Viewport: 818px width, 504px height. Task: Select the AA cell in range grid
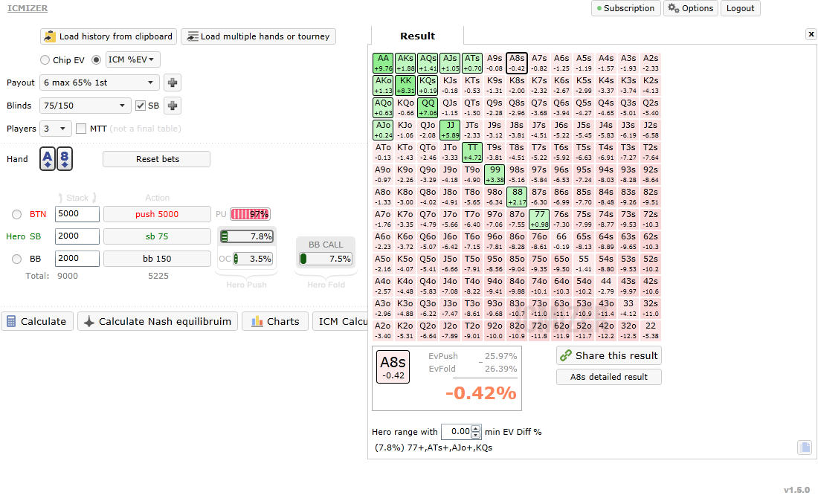pyautogui.click(x=383, y=63)
